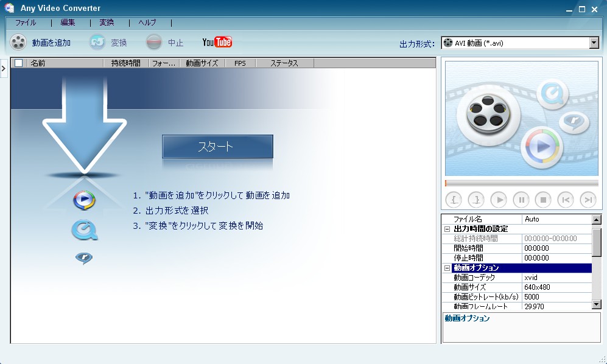Click the preview seek bar
Image resolution: width=607 pixels, height=364 pixels.
pos(522,183)
